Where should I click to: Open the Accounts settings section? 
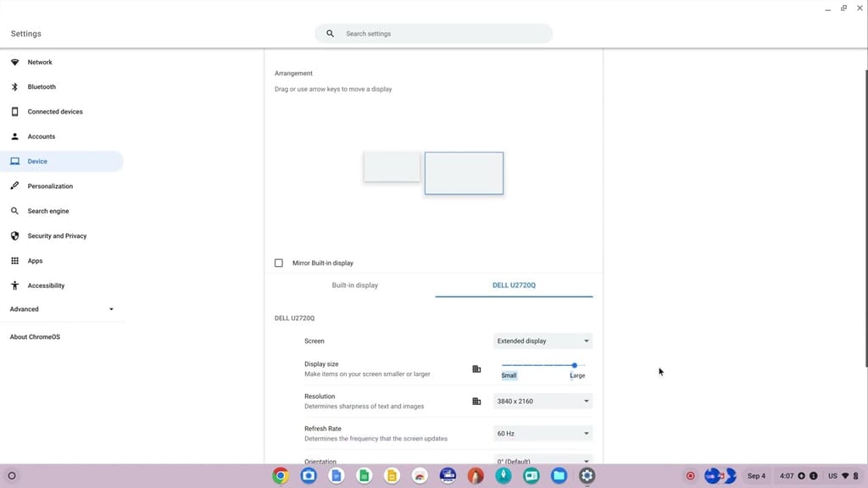[x=41, y=136]
